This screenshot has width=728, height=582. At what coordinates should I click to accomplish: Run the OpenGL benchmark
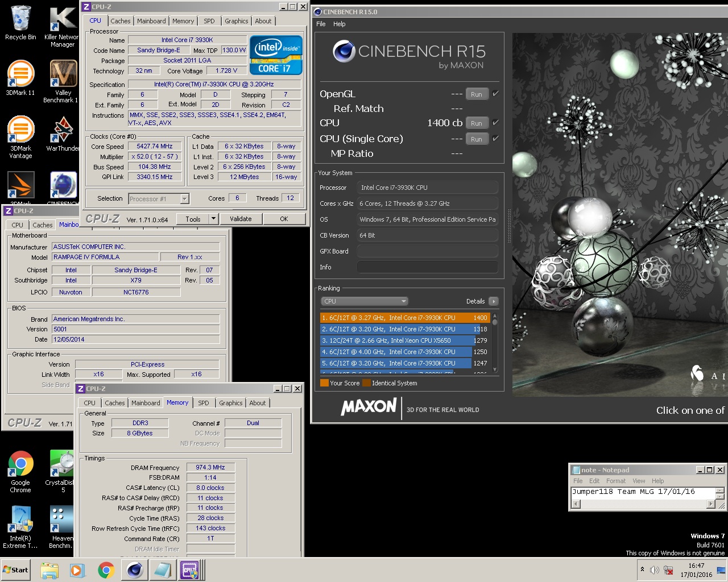point(477,94)
